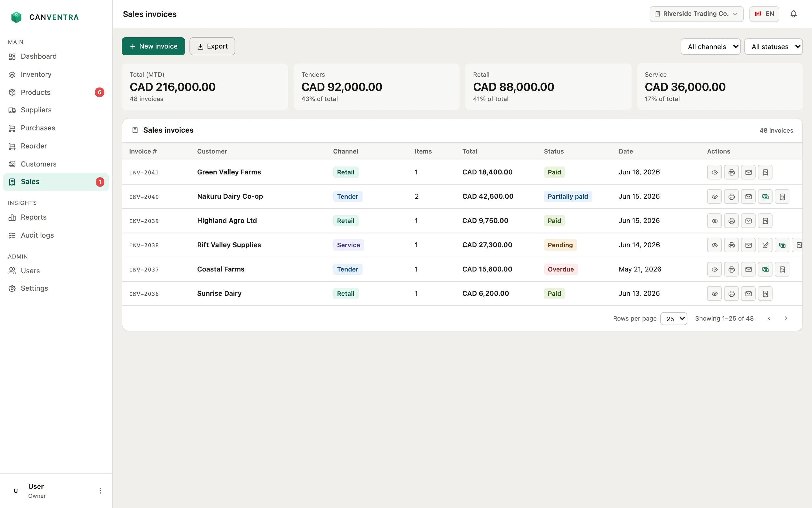
Task: Open the Products section
Action: coord(56,92)
